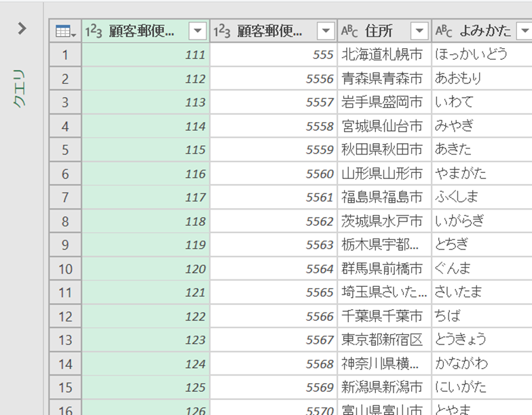Image resolution: width=532 pixels, height=415 pixels.
Task: Open the filter dropdown of the column containing 555
Action: click(326, 31)
